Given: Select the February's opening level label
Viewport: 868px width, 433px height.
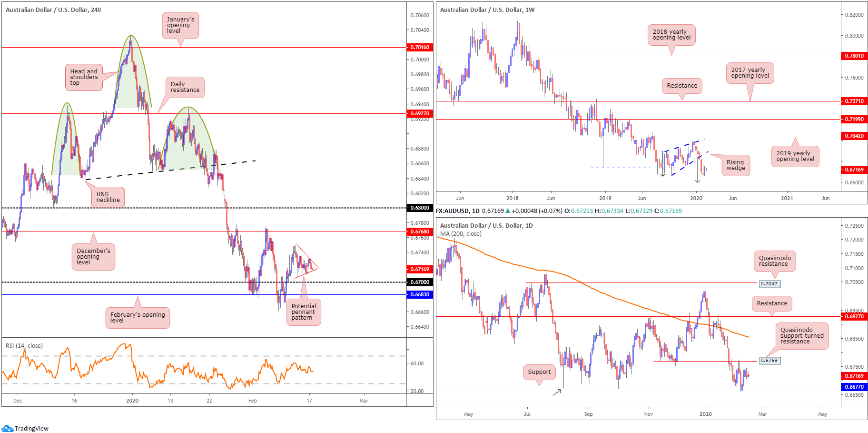Looking at the screenshot, I should pyautogui.click(x=138, y=318).
